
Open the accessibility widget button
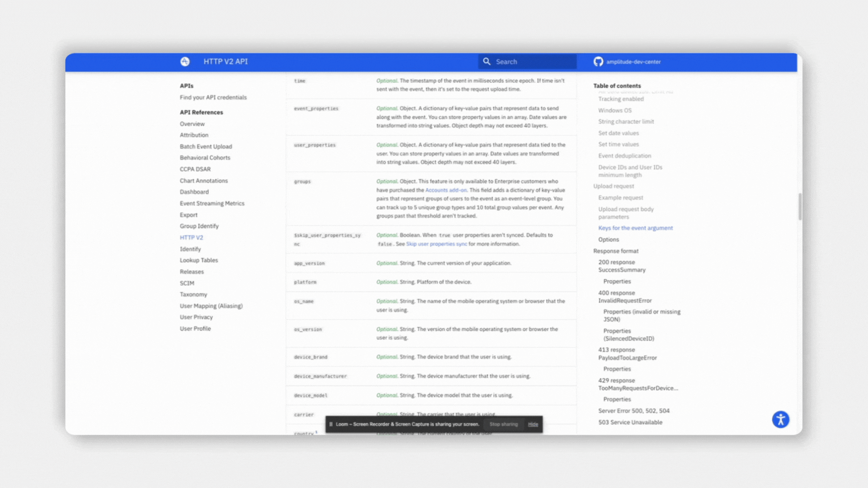coord(780,419)
